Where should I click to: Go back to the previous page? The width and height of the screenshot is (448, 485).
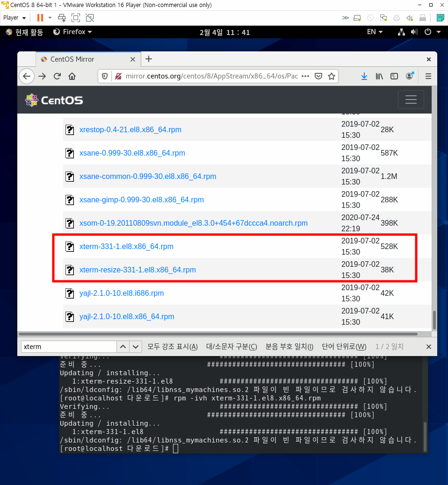tap(27, 76)
